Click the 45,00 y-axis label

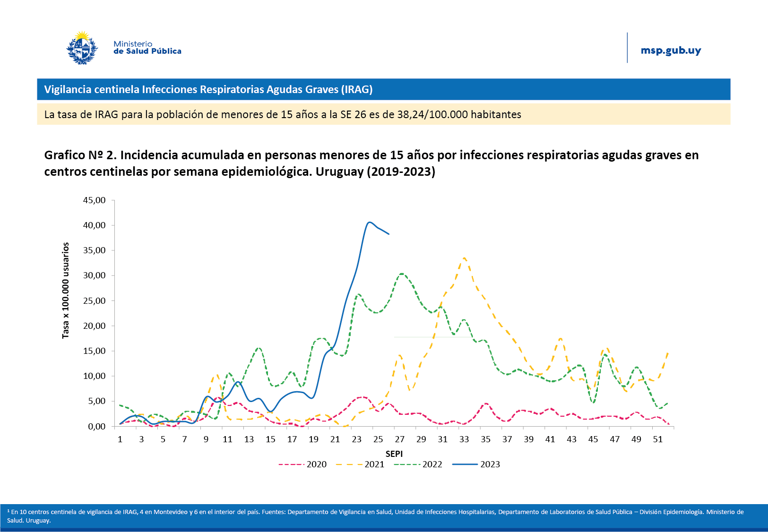[95, 200]
